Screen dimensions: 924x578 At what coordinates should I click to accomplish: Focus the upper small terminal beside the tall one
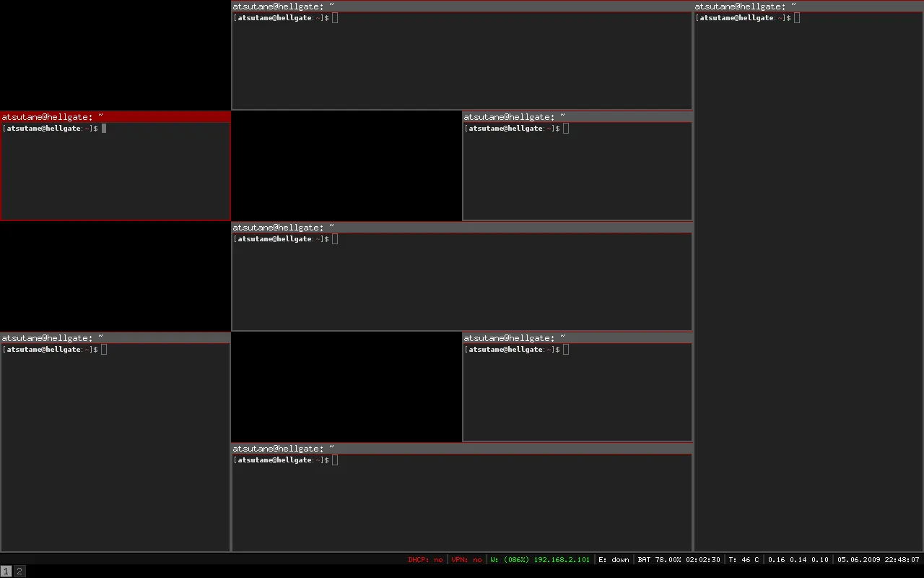[577, 173]
